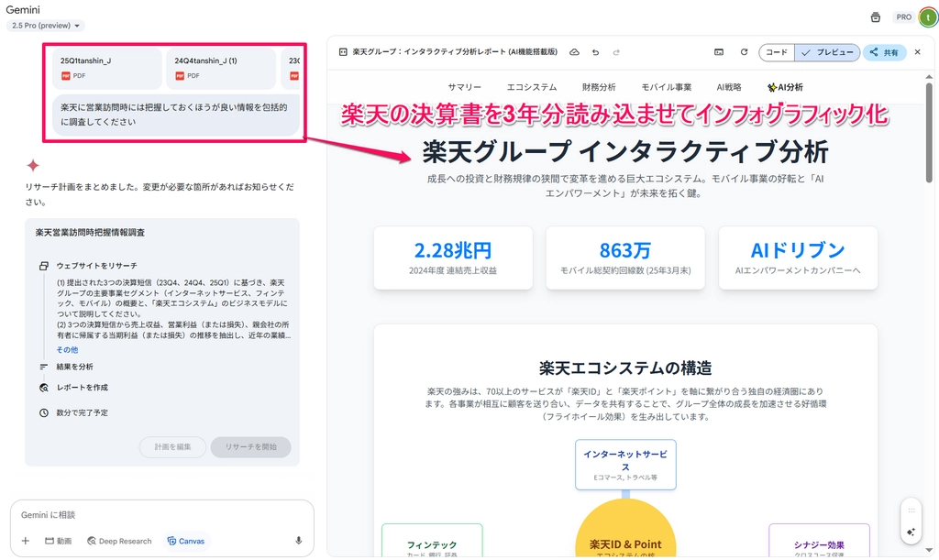The image size is (939, 560).
Task: Switch to コード view
Action: pos(777,52)
